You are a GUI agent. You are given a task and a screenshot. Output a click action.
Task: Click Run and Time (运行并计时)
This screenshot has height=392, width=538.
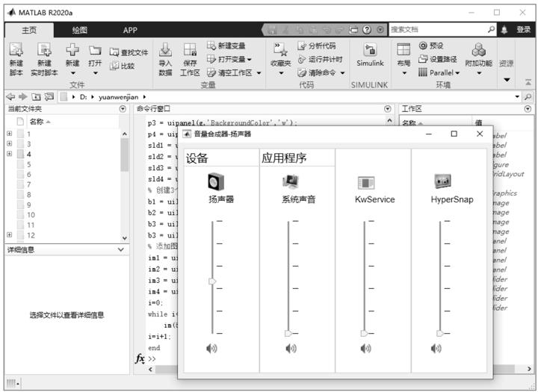(x=320, y=59)
